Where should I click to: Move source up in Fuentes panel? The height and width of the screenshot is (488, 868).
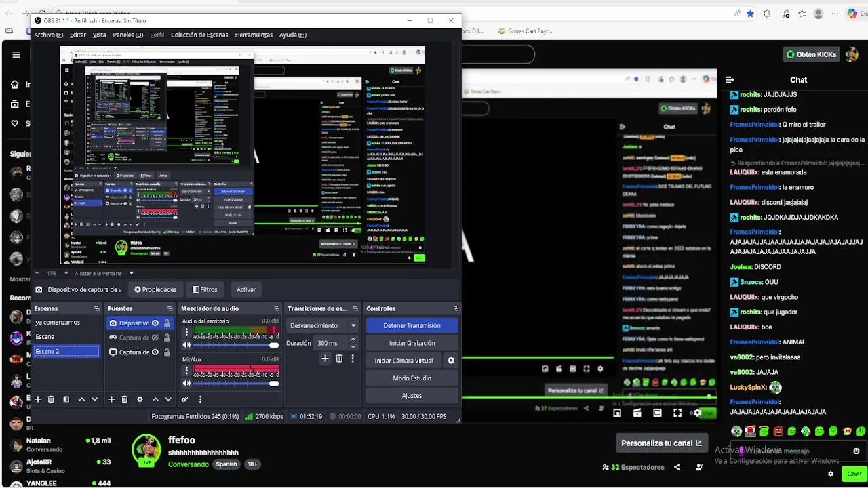pos(155,399)
